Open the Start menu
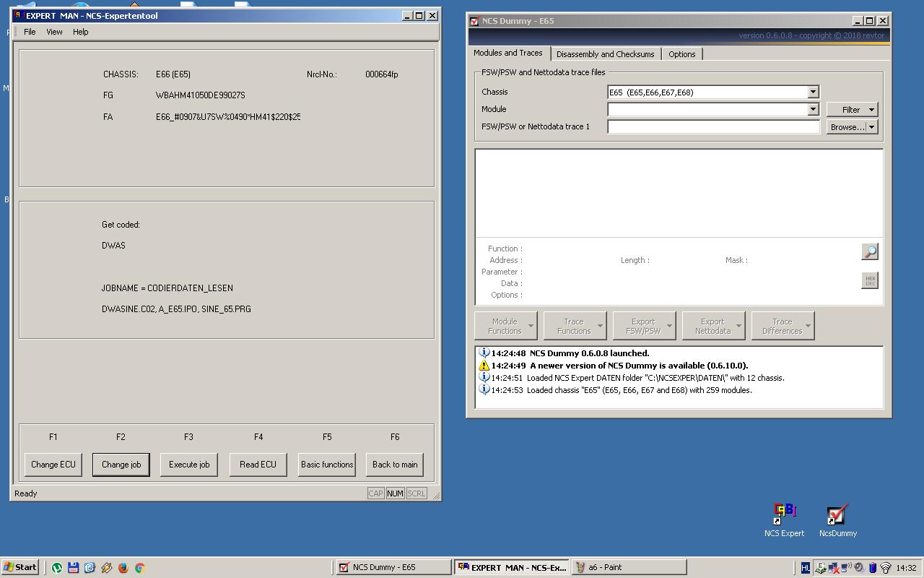This screenshot has width=924, height=578. (x=19, y=567)
